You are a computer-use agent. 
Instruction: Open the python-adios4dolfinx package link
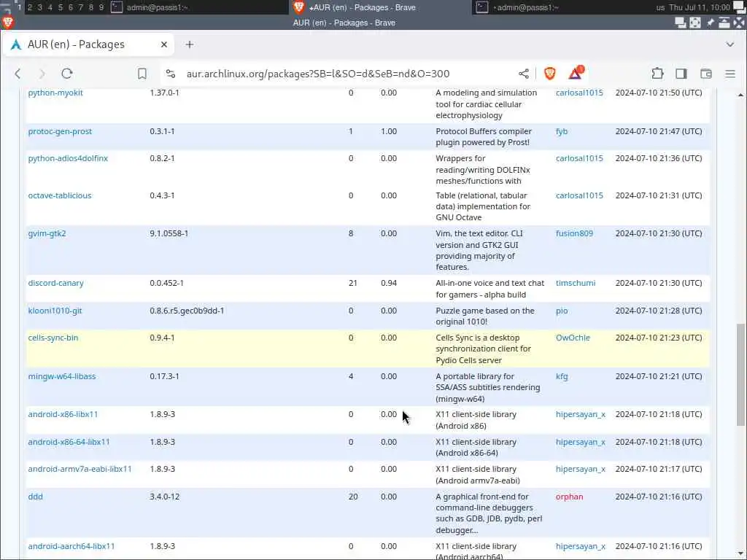pos(68,158)
